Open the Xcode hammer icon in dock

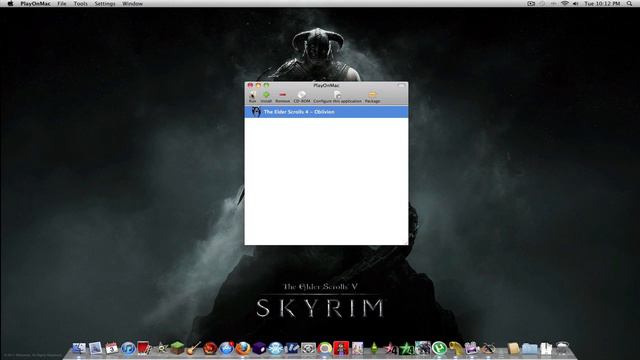coord(292,348)
